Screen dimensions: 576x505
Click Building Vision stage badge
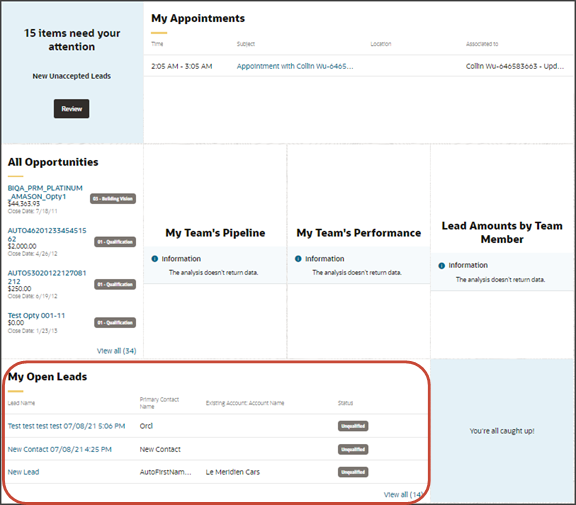[113, 199]
